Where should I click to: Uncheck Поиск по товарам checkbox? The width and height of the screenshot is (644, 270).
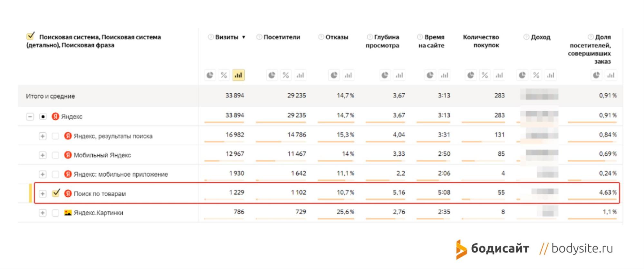point(56,193)
